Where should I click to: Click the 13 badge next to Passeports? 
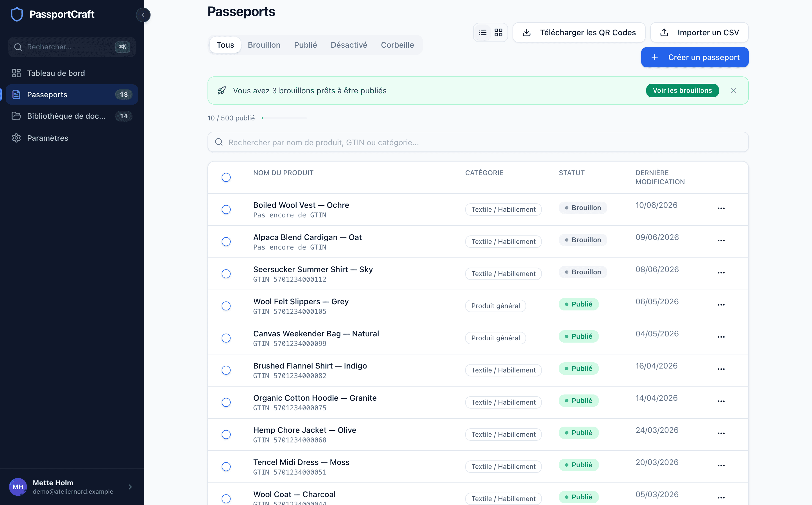coord(123,94)
